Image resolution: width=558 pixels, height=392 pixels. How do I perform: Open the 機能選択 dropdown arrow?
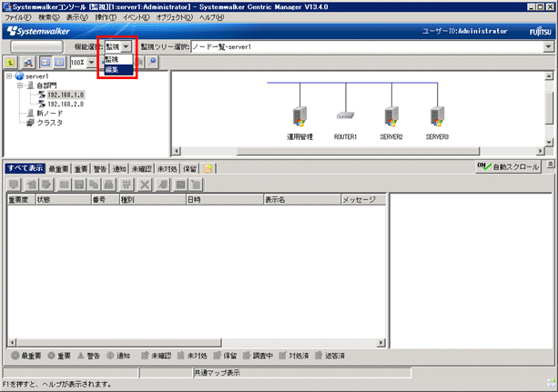pos(126,46)
